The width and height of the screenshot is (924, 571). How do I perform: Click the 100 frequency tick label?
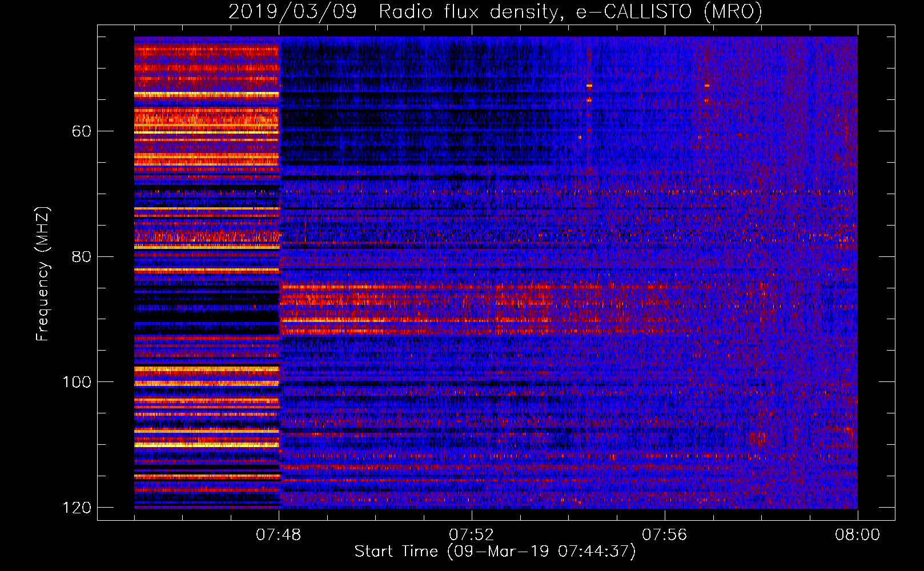77,382
